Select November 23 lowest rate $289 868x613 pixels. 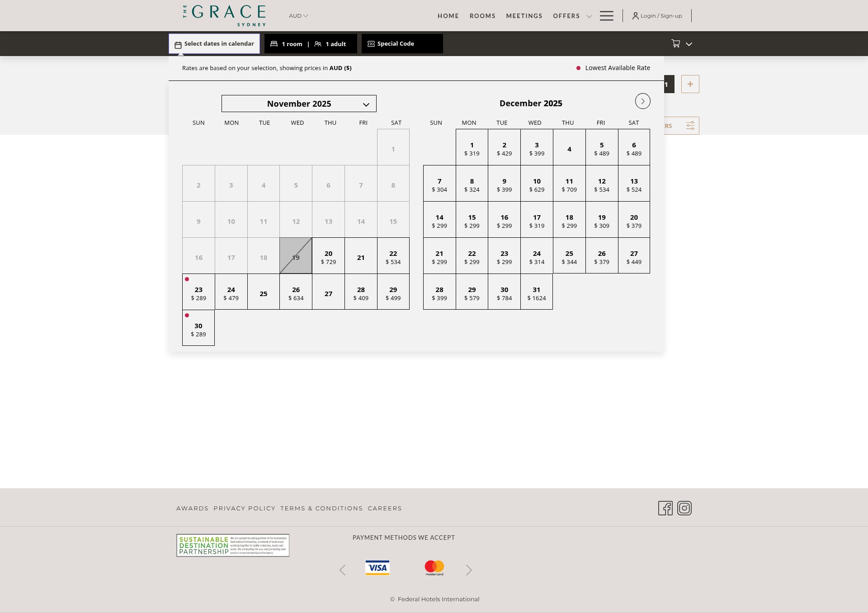click(198, 292)
